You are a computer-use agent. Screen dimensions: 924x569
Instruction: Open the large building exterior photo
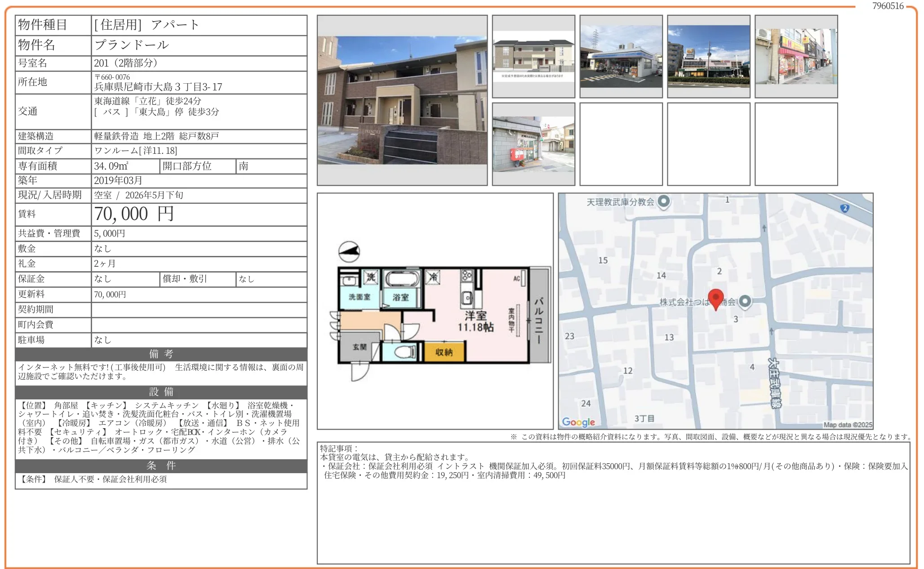tap(402, 100)
